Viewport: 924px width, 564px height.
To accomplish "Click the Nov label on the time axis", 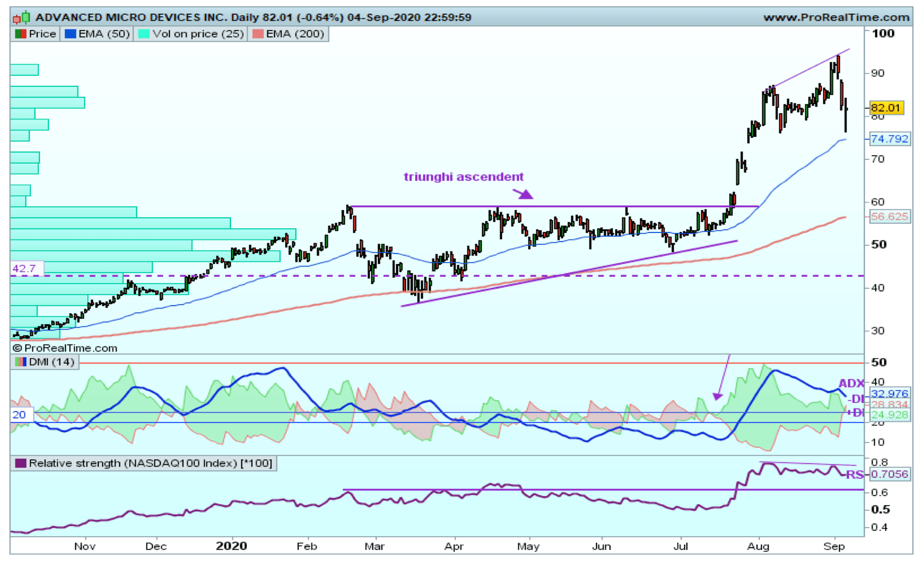I will click(85, 546).
